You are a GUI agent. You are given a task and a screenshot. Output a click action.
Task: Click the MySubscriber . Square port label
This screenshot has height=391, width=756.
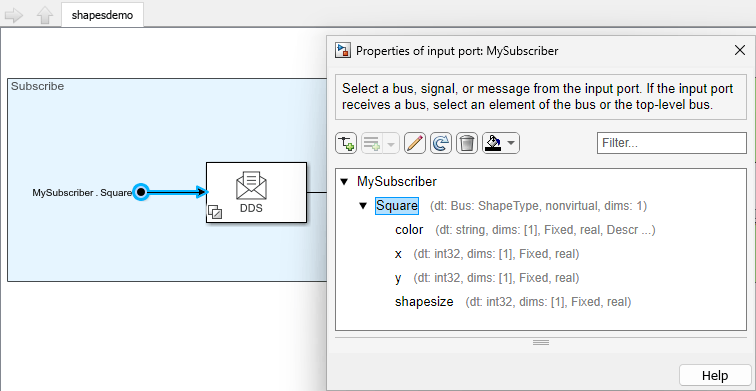click(82, 193)
